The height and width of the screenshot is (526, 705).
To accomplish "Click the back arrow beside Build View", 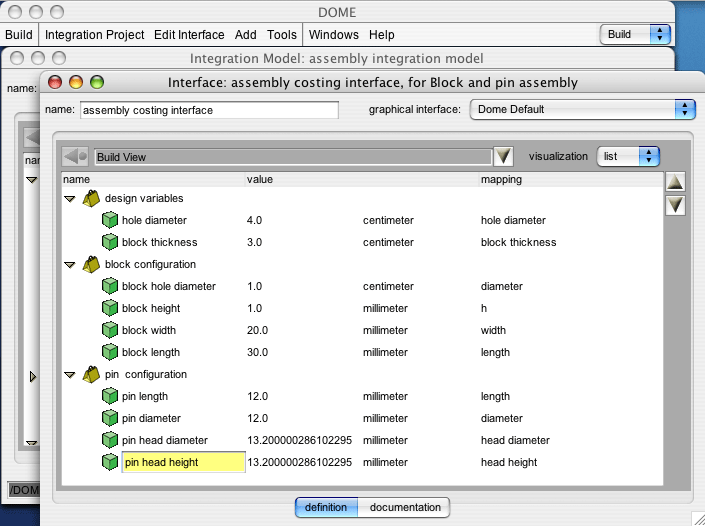I will [75, 157].
